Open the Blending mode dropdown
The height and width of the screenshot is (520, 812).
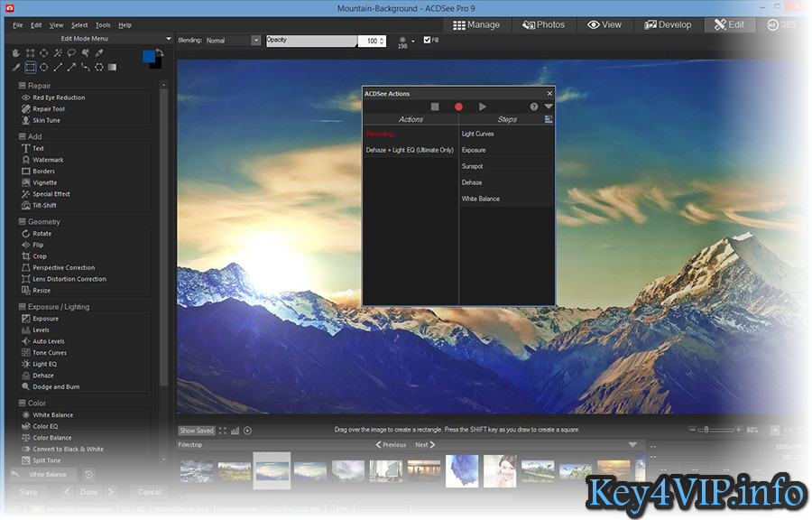[x=256, y=41]
